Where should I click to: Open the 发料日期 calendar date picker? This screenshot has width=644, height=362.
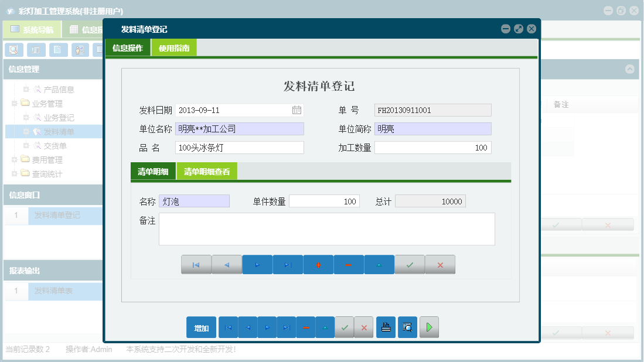298,110
